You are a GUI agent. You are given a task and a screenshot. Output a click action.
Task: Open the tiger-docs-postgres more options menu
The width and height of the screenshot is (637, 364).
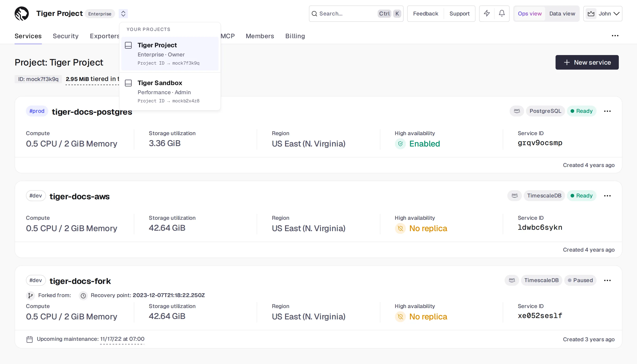[607, 111]
